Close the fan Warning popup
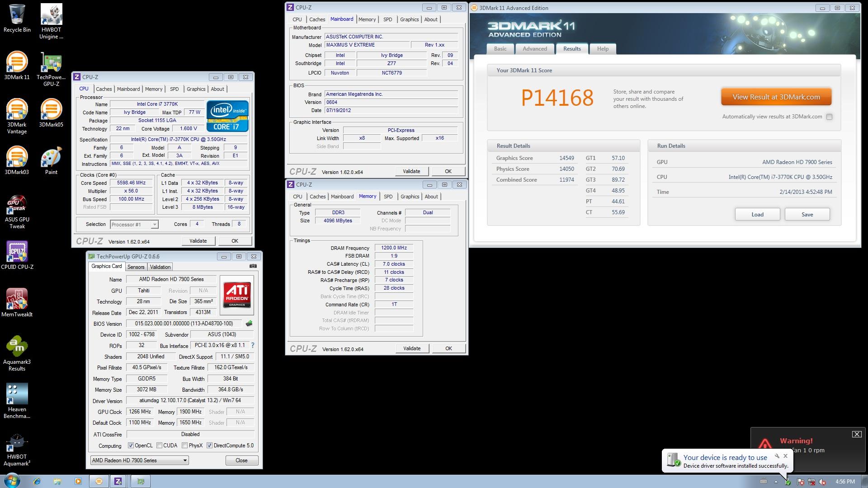This screenshot has width=868, height=488. point(856,434)
